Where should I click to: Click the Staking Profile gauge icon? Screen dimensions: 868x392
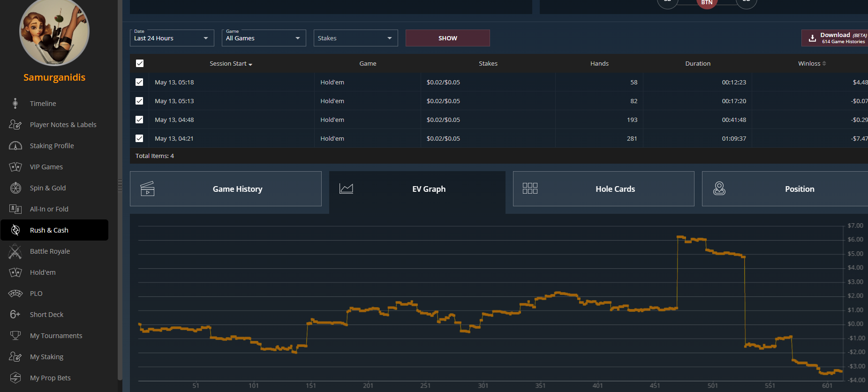15,145
